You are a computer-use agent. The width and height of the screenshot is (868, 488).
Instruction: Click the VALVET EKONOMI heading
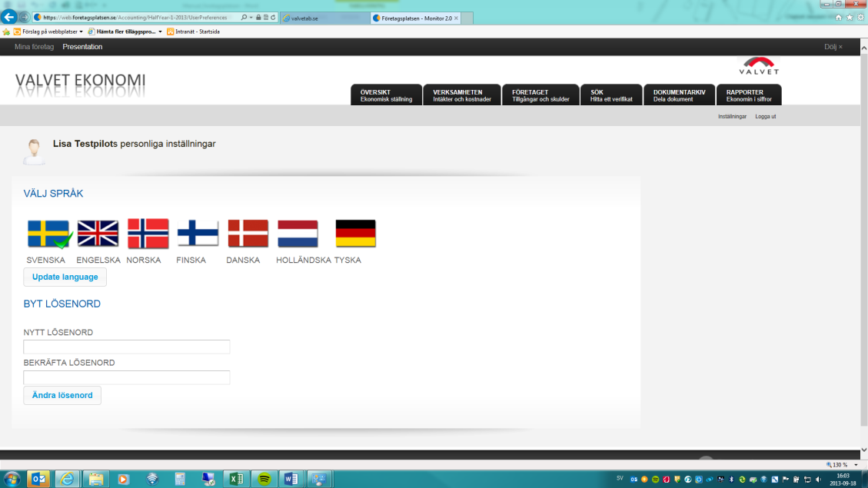[x=80, y=80]
